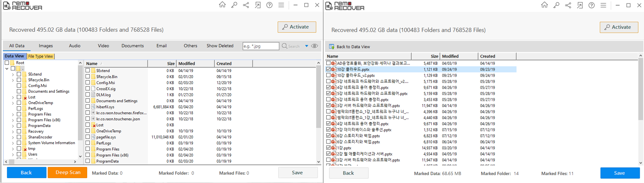The width and height of the screenshot is (644, 183).
Task: Click the orange Deep Scan button
Action: [x=68, y=173]
